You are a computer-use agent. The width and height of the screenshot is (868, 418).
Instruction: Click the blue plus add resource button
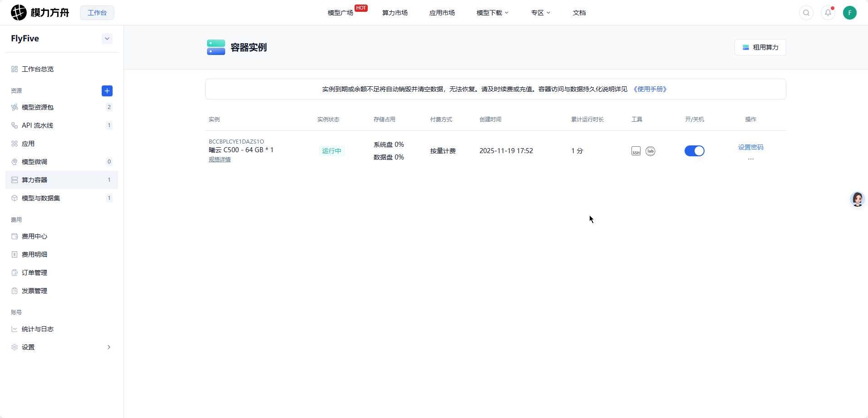point(107,91)
